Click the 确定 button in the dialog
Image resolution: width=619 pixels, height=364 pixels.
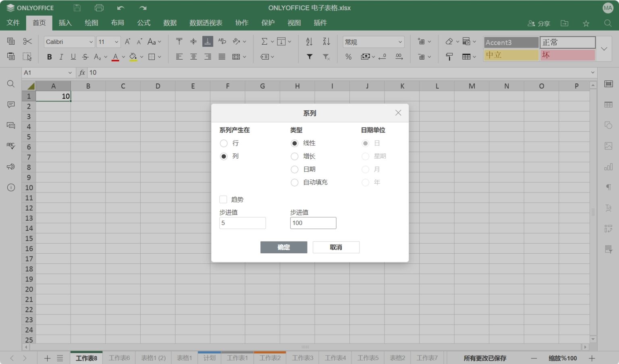pyautogui.click(x=284, y=247)
